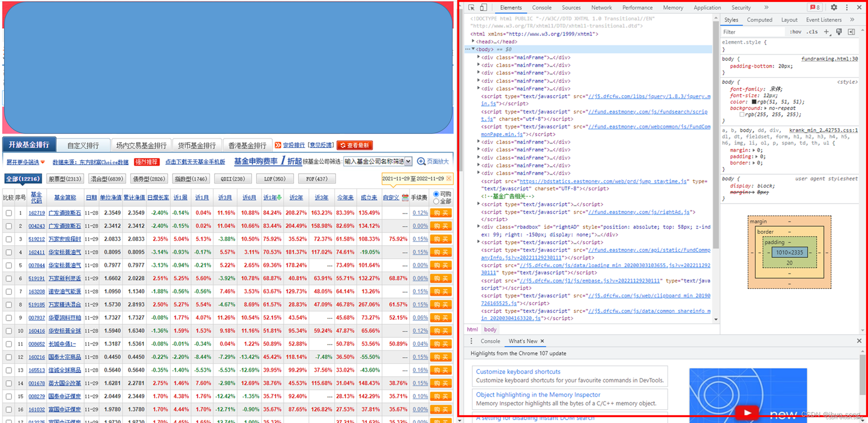Click the 购买 button for fund 162719
Viewport: 868px width, 423px height.
[x=441, y=213]
